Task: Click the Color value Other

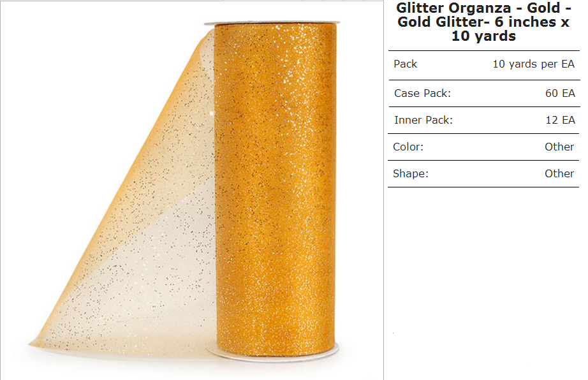Action: (559, 147)
